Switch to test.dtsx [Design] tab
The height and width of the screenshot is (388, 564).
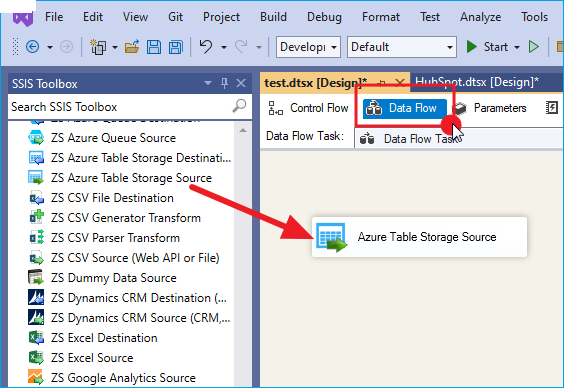(315, 83)
